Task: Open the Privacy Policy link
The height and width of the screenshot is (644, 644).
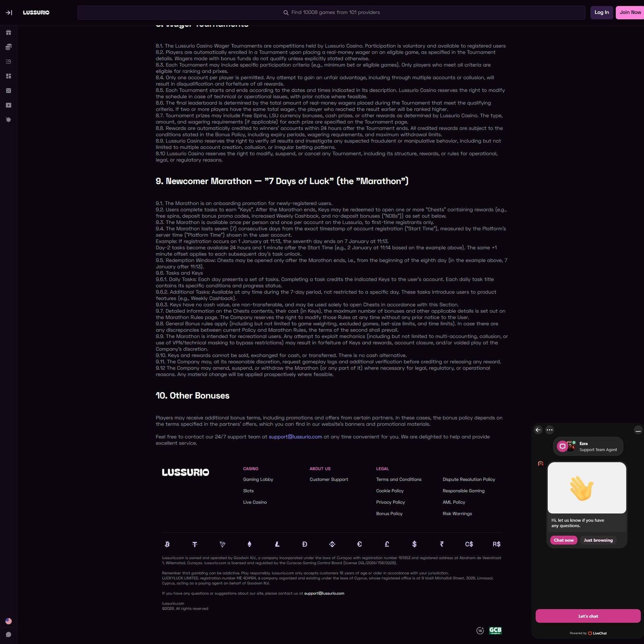Action: click(x=390, y=502)
